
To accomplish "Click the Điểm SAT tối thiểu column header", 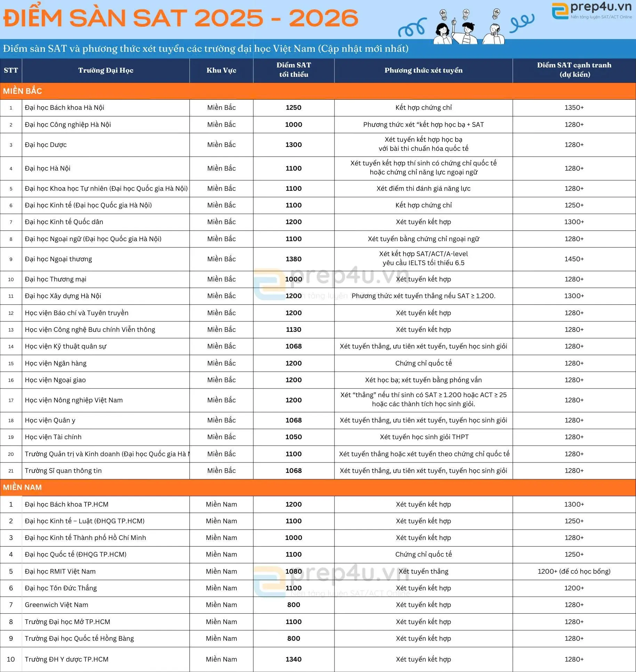I will tap(293, 70).
